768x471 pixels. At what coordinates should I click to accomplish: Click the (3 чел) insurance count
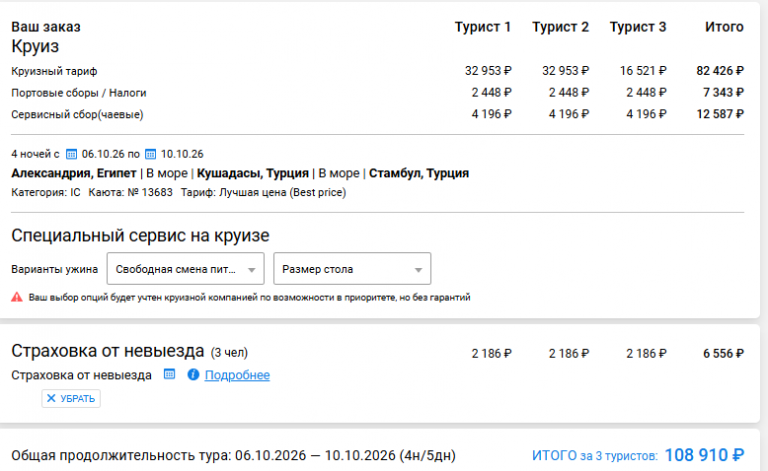pyautogui.click(x=229, y=353)
